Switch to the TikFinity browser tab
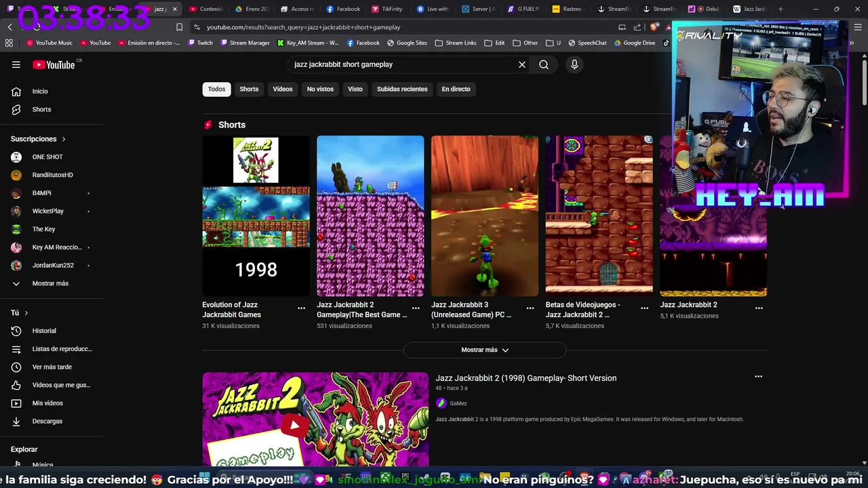The height and width of the screenshot is (488, 868). click(387, 9)
